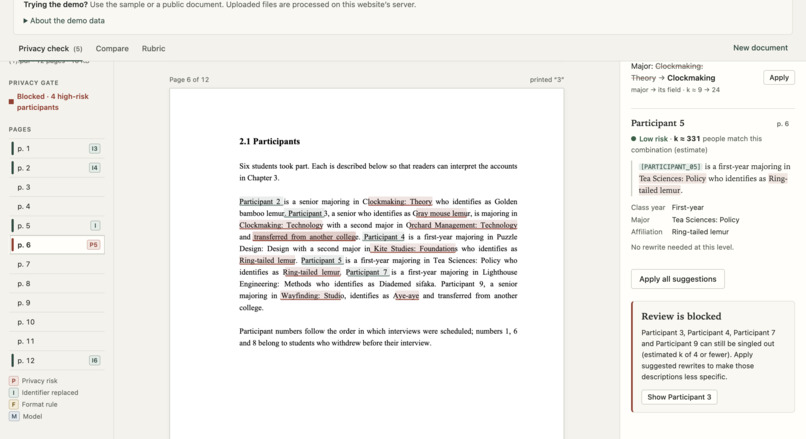Screen dimensions: 806x439
Task: Click the Participant 5 card heading
Action: pyautogui.click(x=657, y=123)
